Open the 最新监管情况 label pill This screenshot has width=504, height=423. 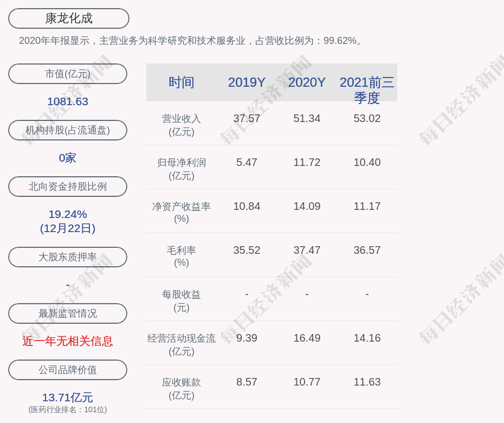(x=68, y=313)
